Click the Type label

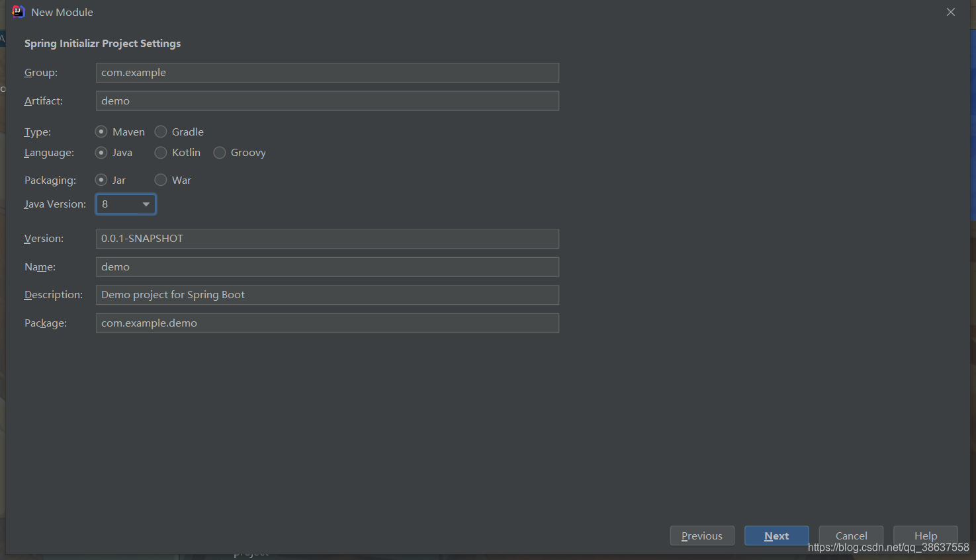tap(38, 132)
